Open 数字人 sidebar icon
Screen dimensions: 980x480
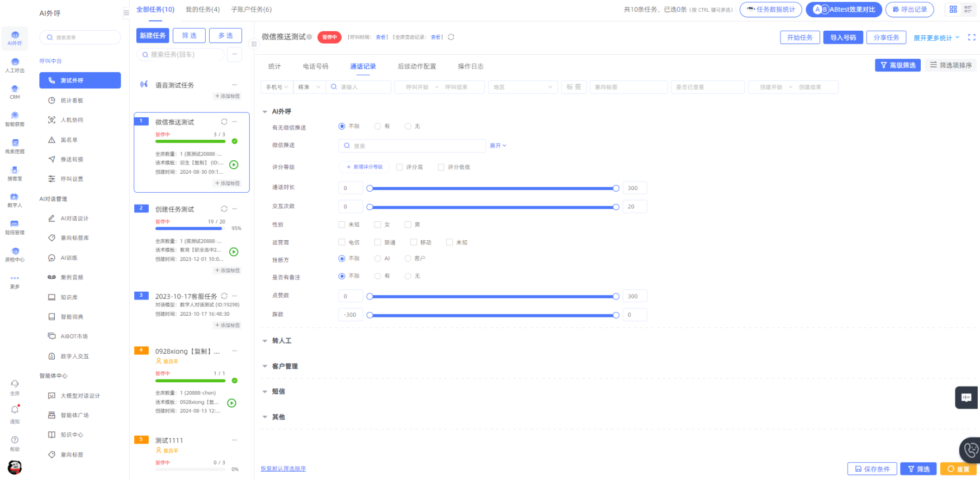(15, 200)
